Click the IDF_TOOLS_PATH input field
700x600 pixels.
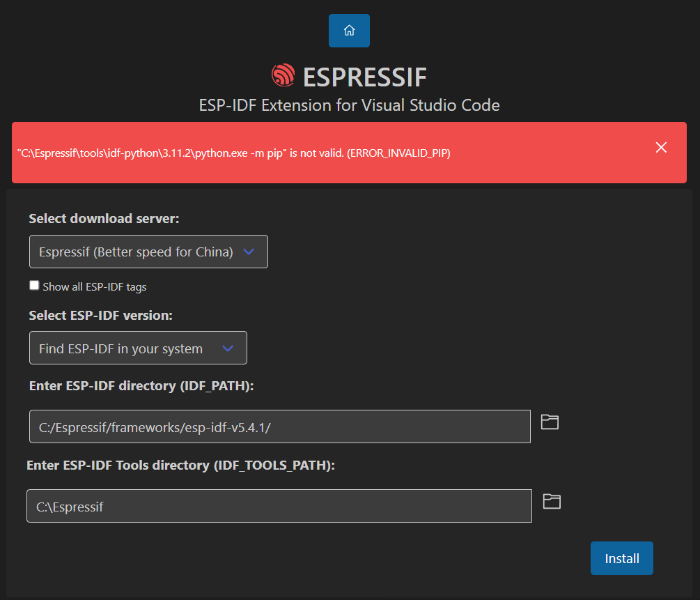279,506
